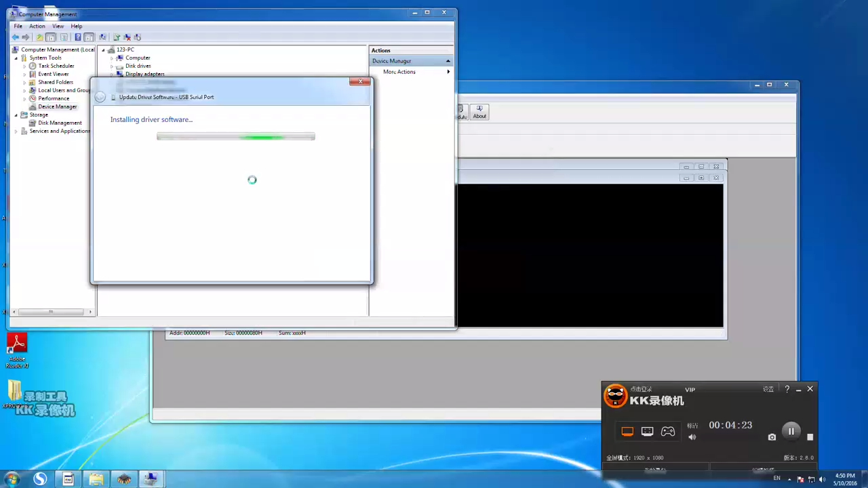Expand the Task Scheduler node
Image resolution: width=868 pixels, height=488 pixels.
point(24,66)
